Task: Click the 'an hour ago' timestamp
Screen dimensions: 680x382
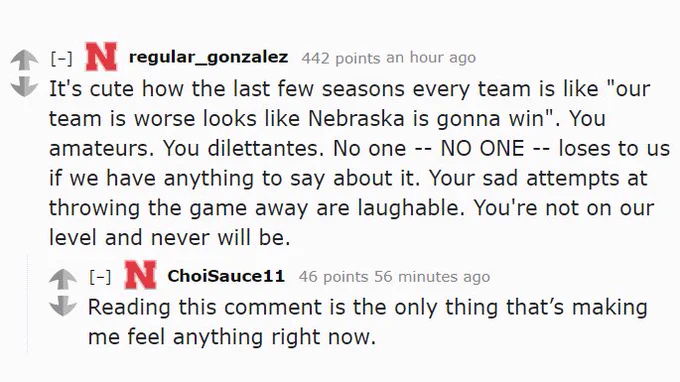Action: (431, 58)
